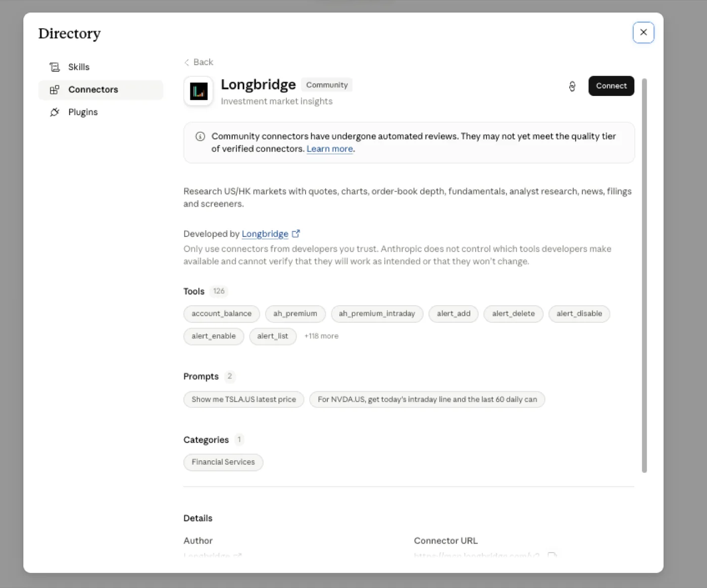Click the Directory dialog title

coord(70,33)
